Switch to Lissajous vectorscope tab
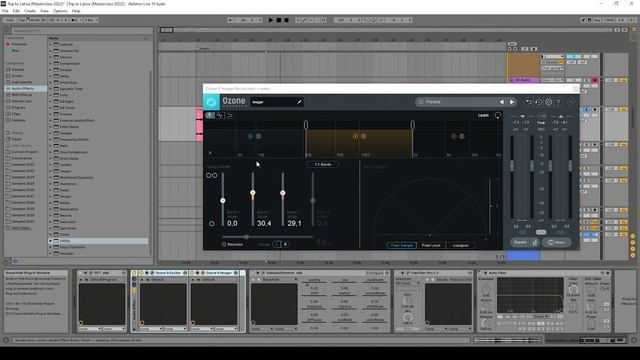The width and height of the screenshot is (640, 360). click(x=460, y=245)
